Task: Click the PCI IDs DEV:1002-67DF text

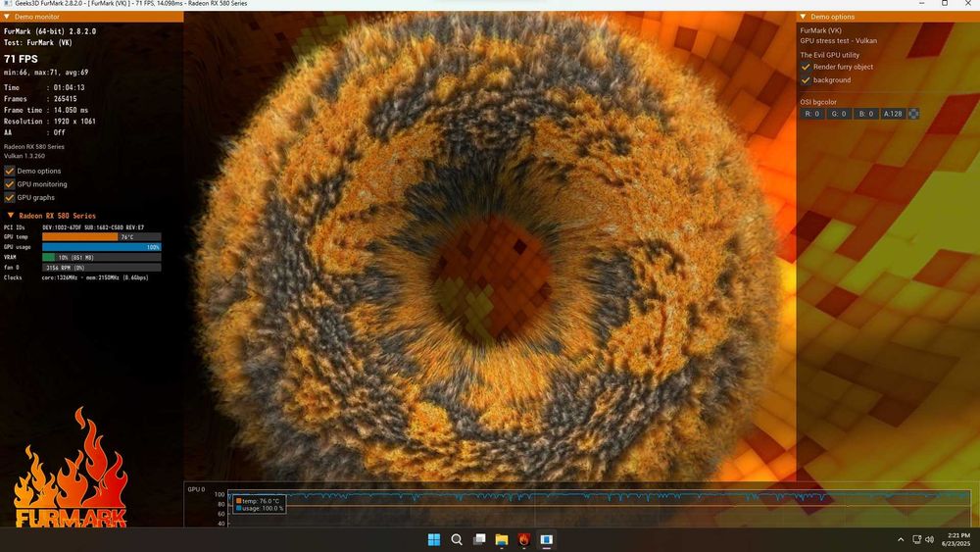Action: 93,227
